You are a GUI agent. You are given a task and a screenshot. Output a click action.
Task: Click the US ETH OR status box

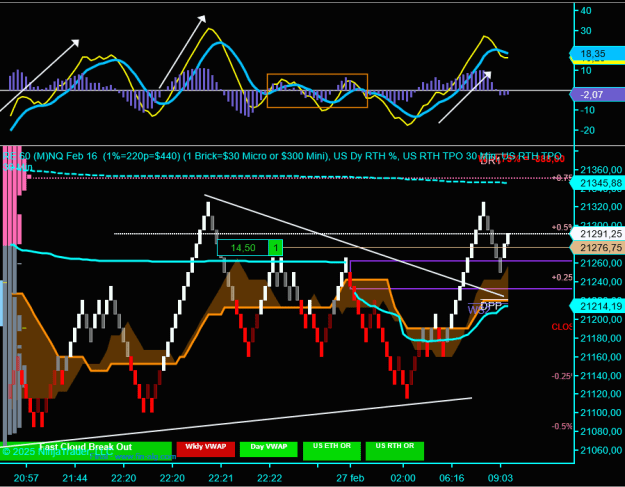pos(332,451)
